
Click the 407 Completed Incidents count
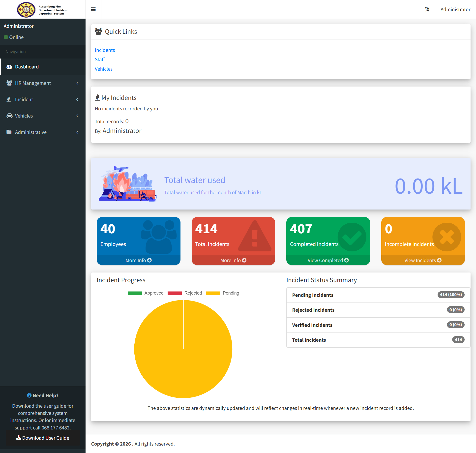tap(301, 229)
